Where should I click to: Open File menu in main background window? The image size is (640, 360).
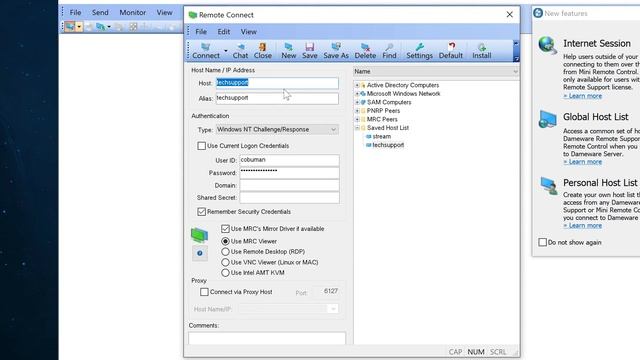point(75,12)
